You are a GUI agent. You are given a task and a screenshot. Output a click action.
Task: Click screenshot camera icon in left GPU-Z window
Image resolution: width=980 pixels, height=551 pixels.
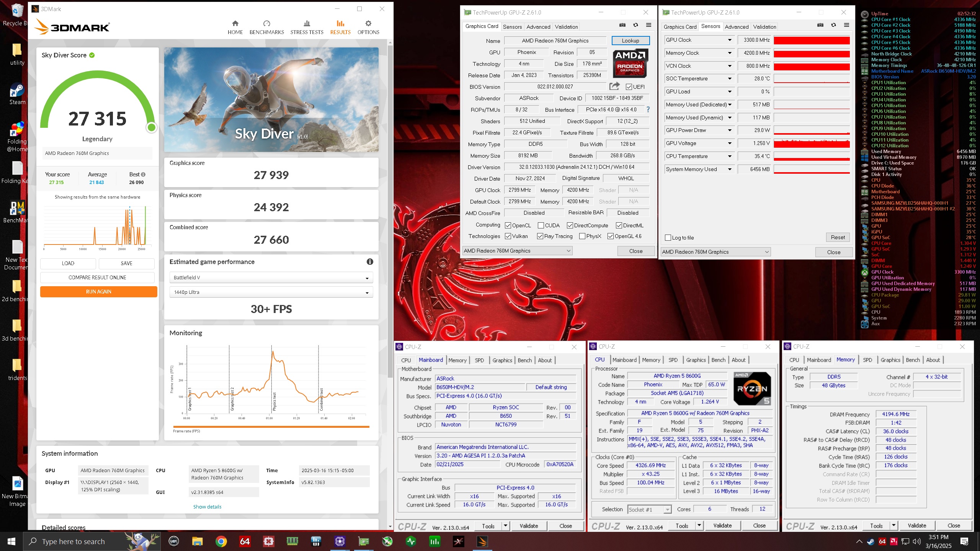pos(622,25)
